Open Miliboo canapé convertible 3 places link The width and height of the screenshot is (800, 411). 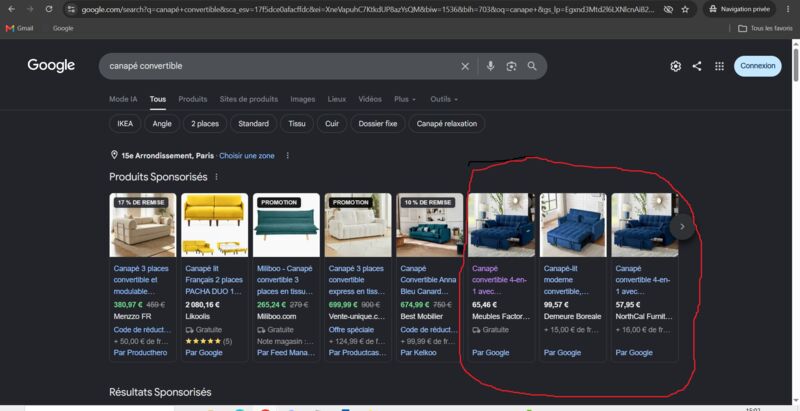(x=285, y=280)
